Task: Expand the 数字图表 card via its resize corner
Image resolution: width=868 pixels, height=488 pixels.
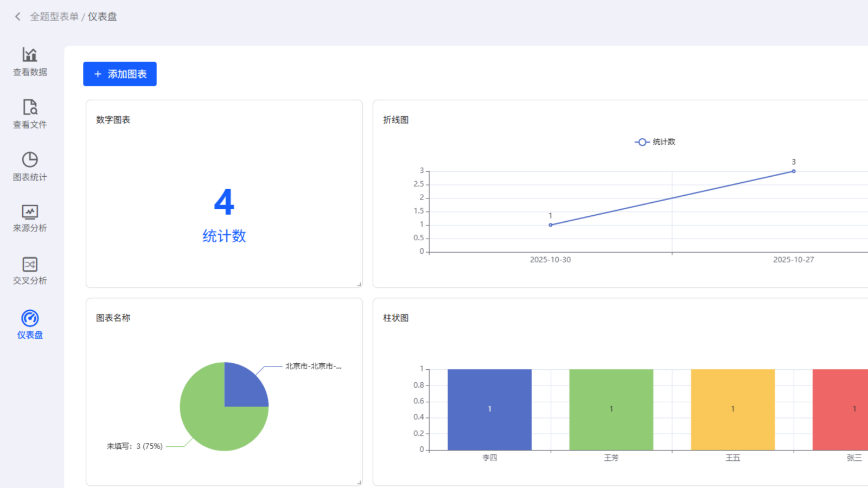Action: 359,284
